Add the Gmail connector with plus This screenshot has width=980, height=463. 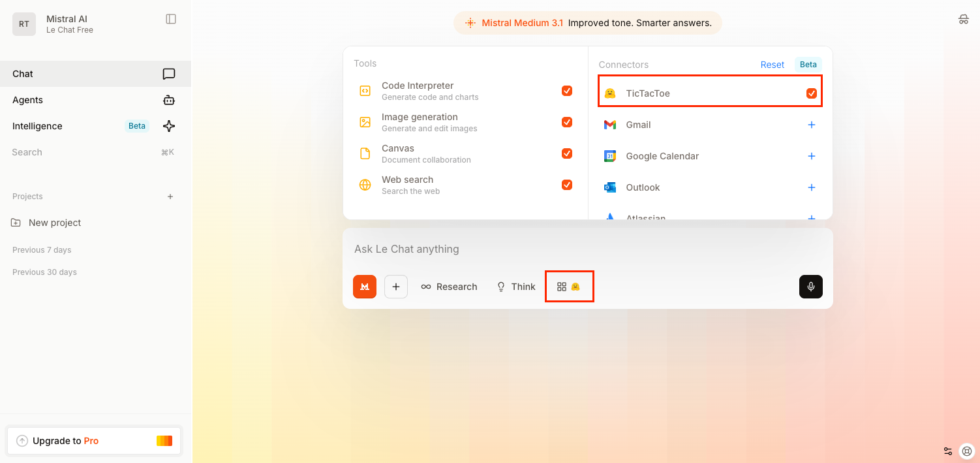(811, 125)
